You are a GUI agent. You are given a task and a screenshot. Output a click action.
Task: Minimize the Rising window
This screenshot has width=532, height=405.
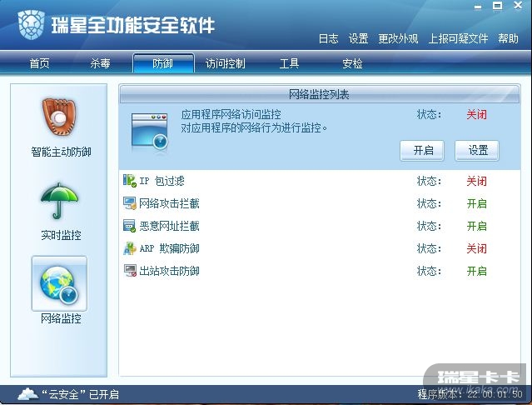478,6
